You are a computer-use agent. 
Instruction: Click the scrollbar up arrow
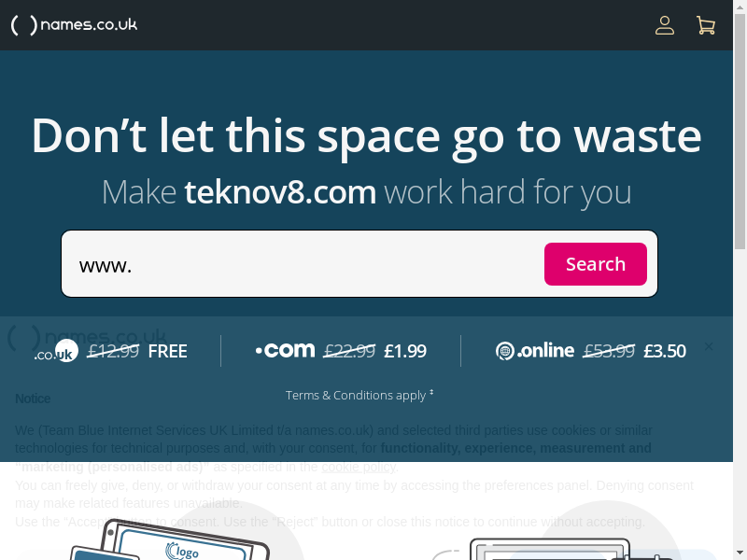tap(740, 7)
